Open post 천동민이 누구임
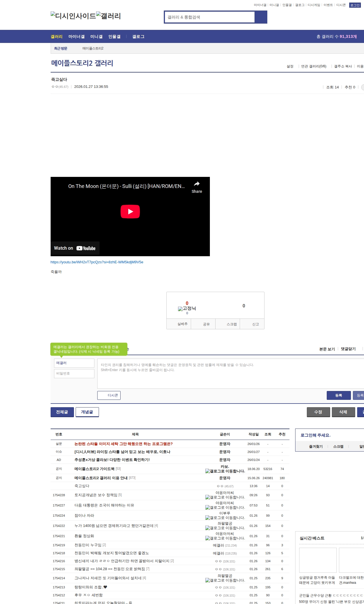Viewport: 364px width, 604px height. pyautogui.click(x=88, y=545)
